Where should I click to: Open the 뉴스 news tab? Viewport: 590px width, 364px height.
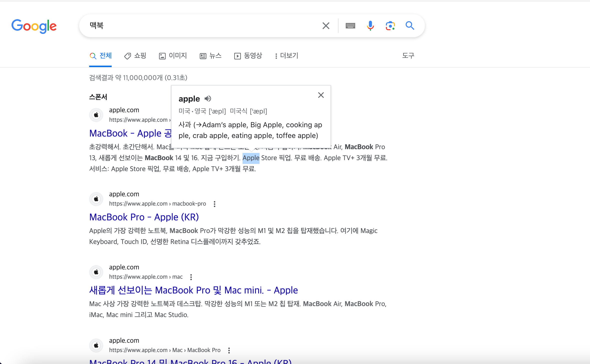[211, 56]
